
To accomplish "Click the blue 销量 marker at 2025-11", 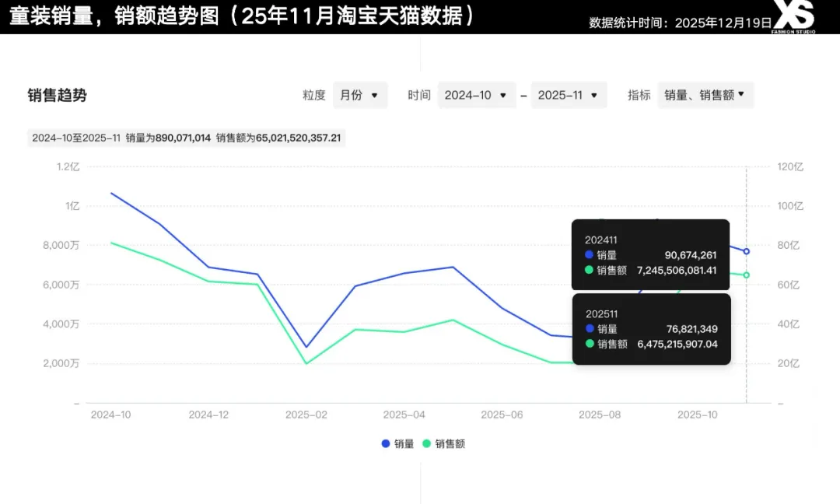I will click(x=747, y=251).
